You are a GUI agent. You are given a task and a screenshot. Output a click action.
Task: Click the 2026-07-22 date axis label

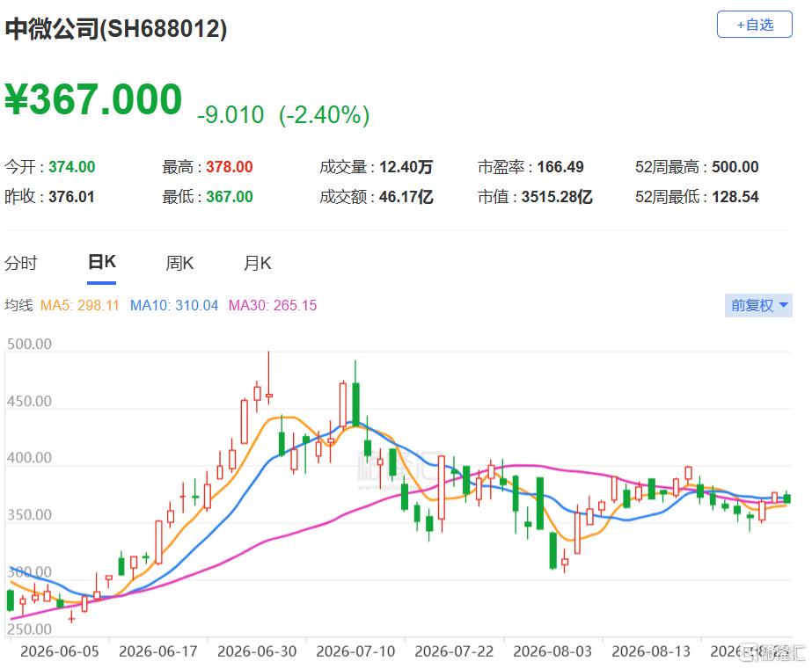454,651
